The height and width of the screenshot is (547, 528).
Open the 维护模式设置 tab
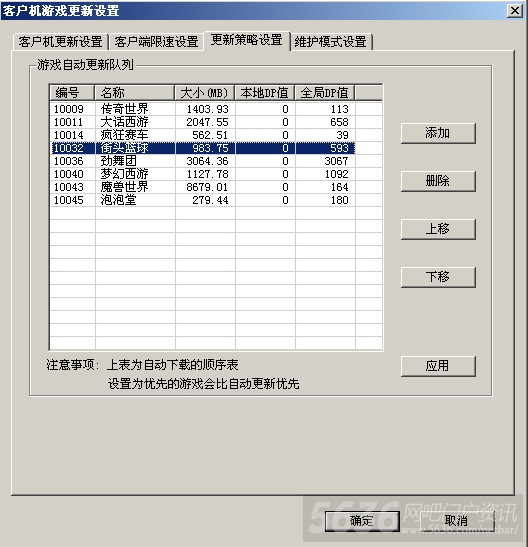click(x=331, y=42)
